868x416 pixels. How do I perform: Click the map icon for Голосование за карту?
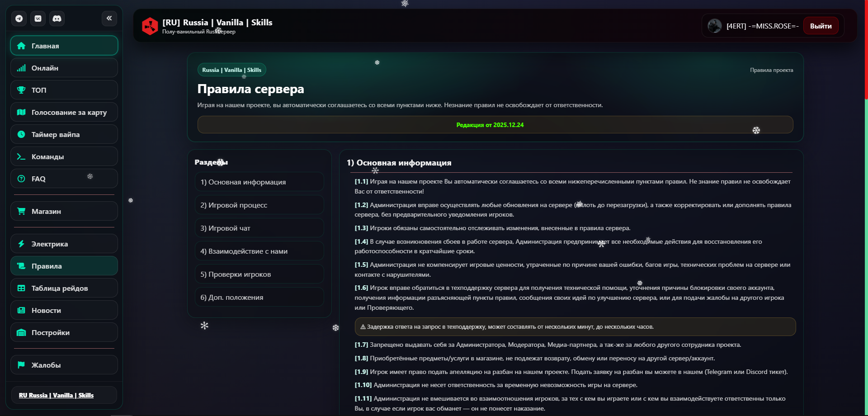[x=21, y=112]
